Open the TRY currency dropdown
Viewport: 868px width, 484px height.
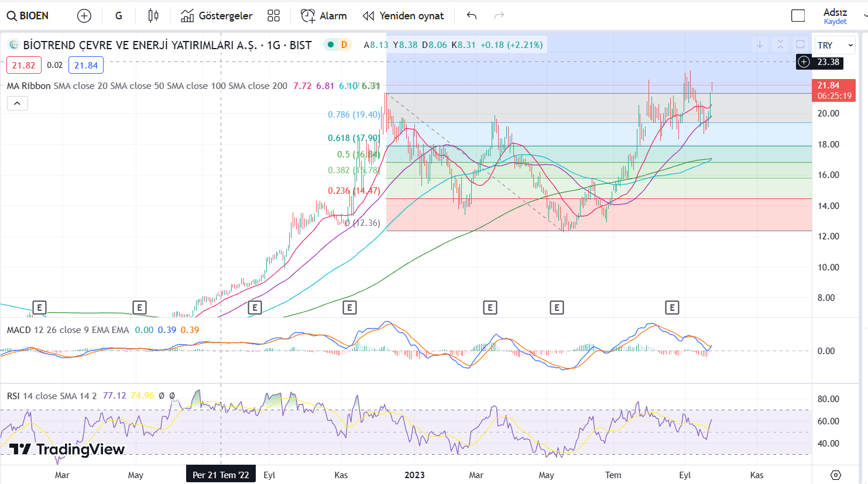(836, 45)
